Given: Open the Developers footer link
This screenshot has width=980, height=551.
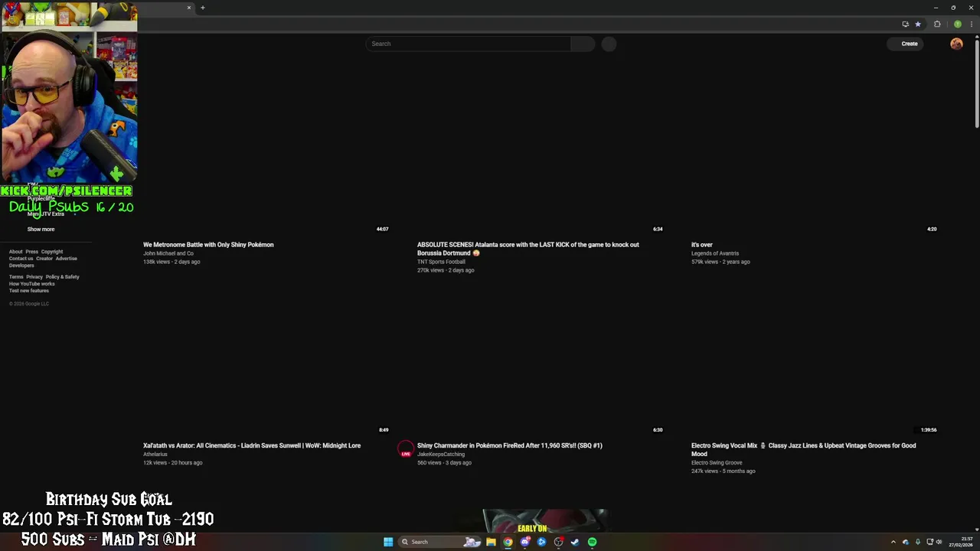Looking at the screenshot, I should [21, 266].
